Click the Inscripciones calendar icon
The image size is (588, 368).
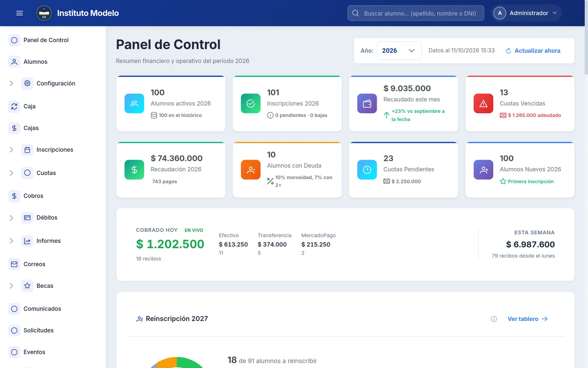click(27, 150)
